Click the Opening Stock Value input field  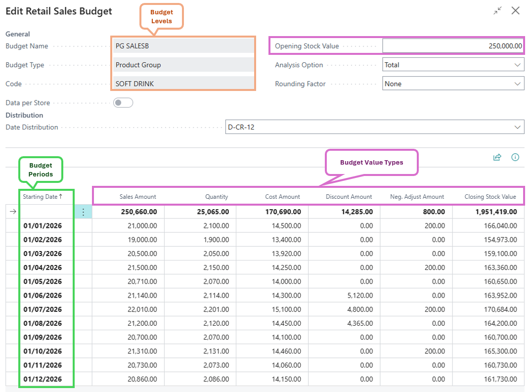click(x=452, y=46)
